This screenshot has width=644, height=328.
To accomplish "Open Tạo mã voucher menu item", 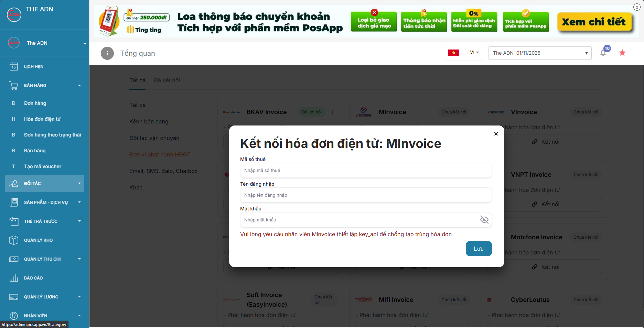I will 43,166.
